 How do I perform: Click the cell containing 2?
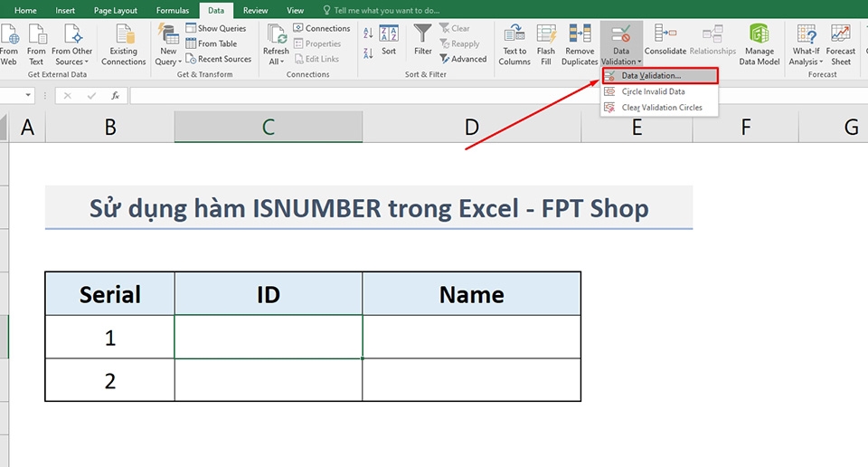click(110, 380)
